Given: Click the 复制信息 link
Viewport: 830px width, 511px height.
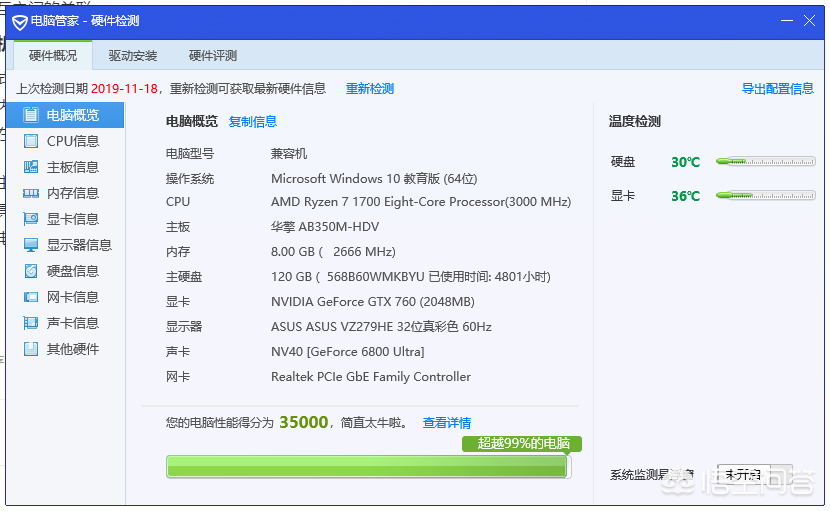Looking at the screenshot, I should point(253,122).
